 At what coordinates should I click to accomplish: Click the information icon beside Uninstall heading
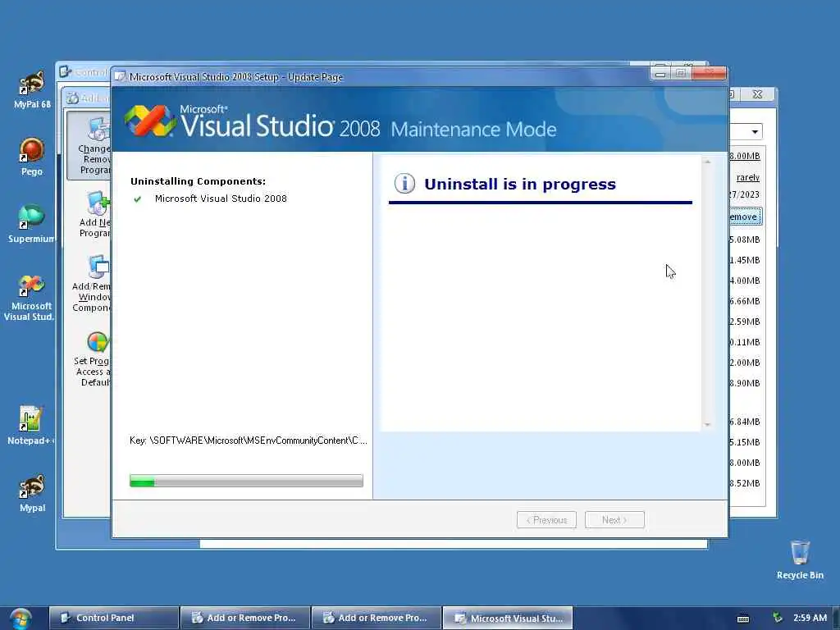click(404, 183)
